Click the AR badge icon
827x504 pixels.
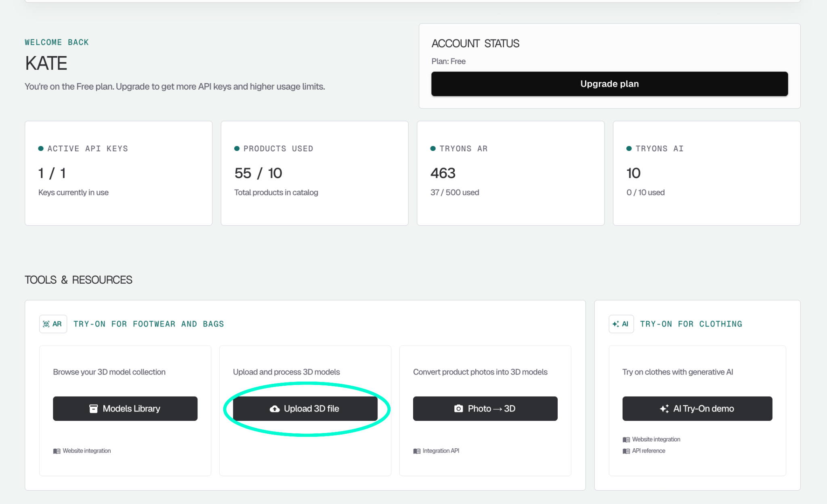pyautogui.click(x=53, y=324)
